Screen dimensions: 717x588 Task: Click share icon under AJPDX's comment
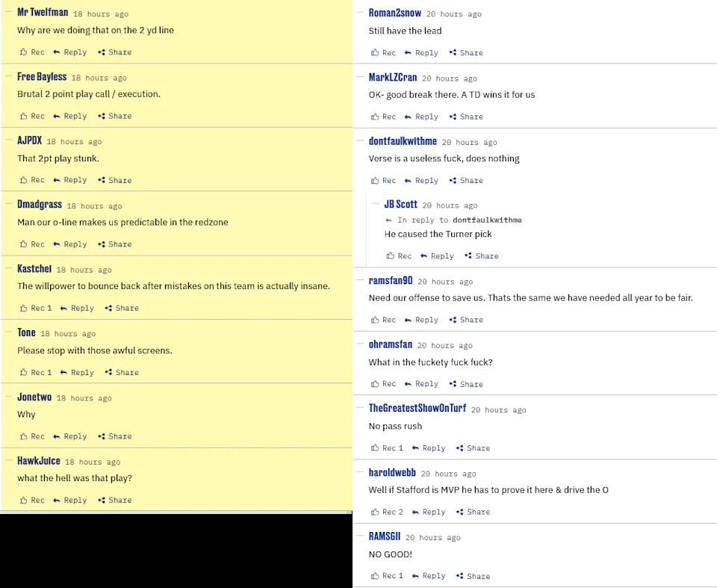click(x=102, y=180)
